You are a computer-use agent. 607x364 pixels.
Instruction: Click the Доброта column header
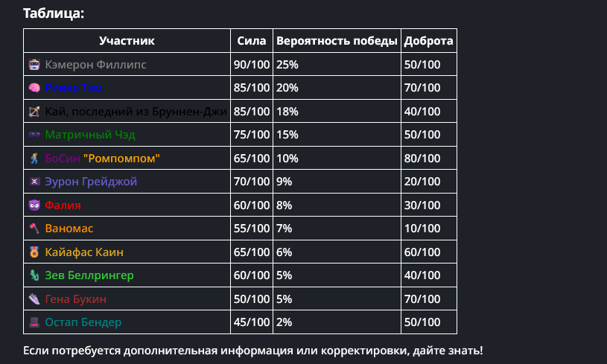[428, 41]
